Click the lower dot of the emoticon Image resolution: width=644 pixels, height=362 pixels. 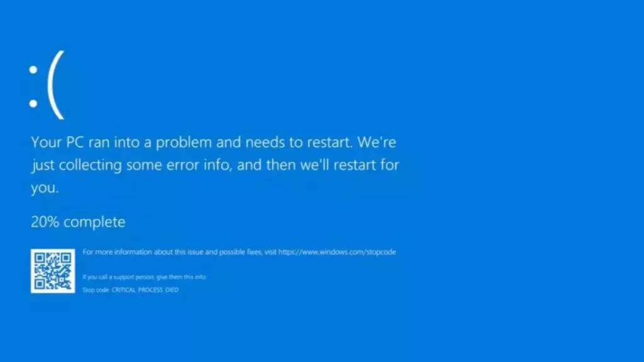tap(33, 103)
